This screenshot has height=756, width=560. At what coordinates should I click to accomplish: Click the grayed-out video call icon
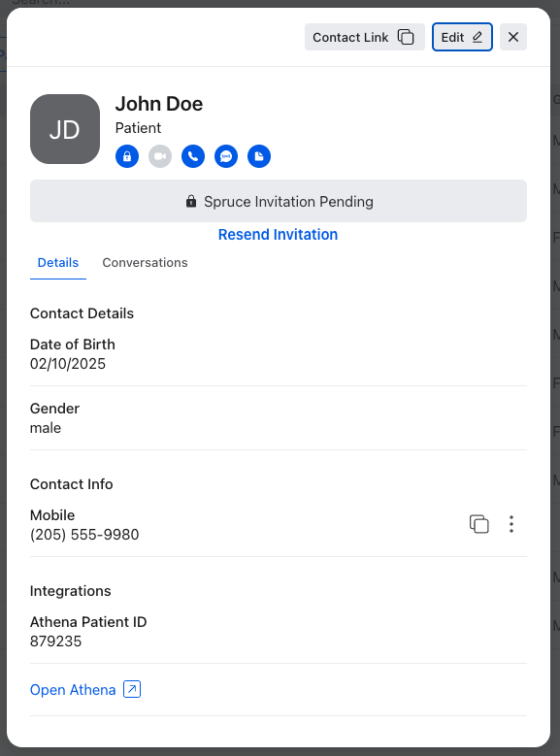click(160, 156)
